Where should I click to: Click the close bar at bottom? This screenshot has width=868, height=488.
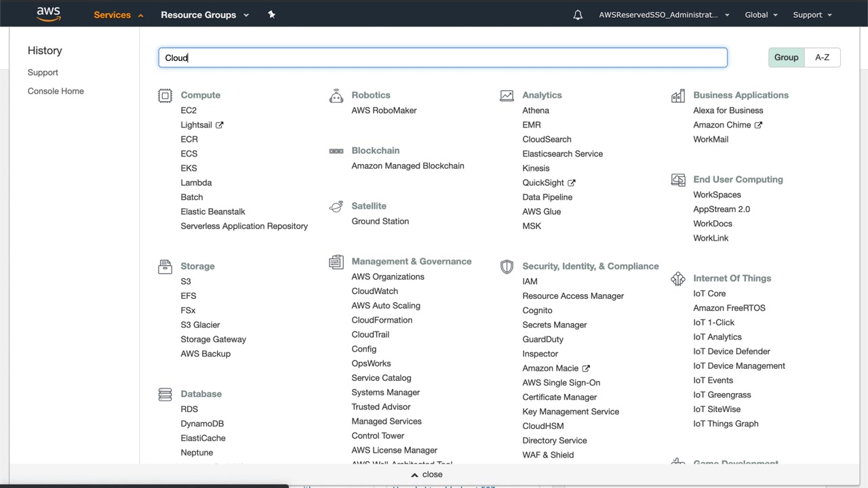pyautogui.click(x=427, y=474)
